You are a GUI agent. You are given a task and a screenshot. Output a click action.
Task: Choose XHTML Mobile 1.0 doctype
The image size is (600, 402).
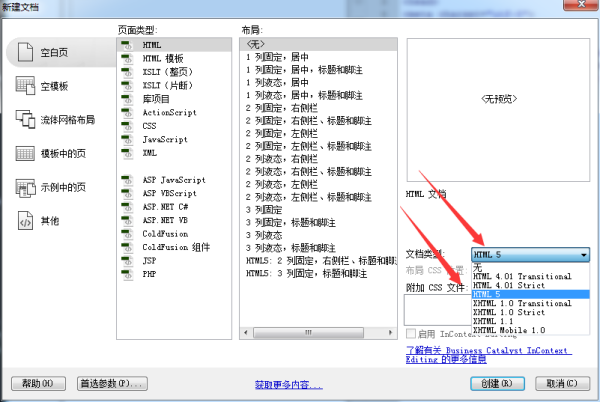tap(530, 330)
